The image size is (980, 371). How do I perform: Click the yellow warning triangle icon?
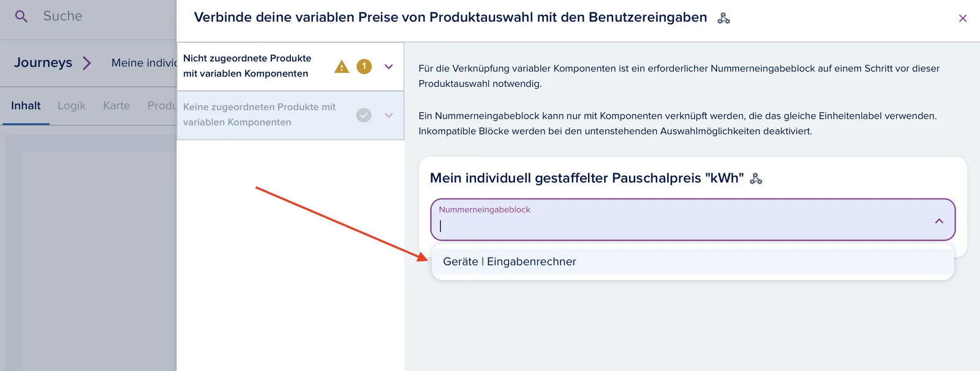coord(342,67)
